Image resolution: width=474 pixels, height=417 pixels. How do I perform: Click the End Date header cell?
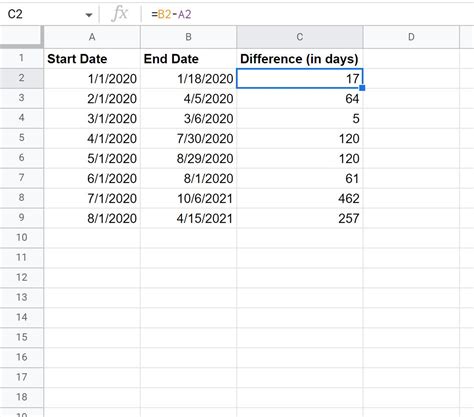[188, 59]
